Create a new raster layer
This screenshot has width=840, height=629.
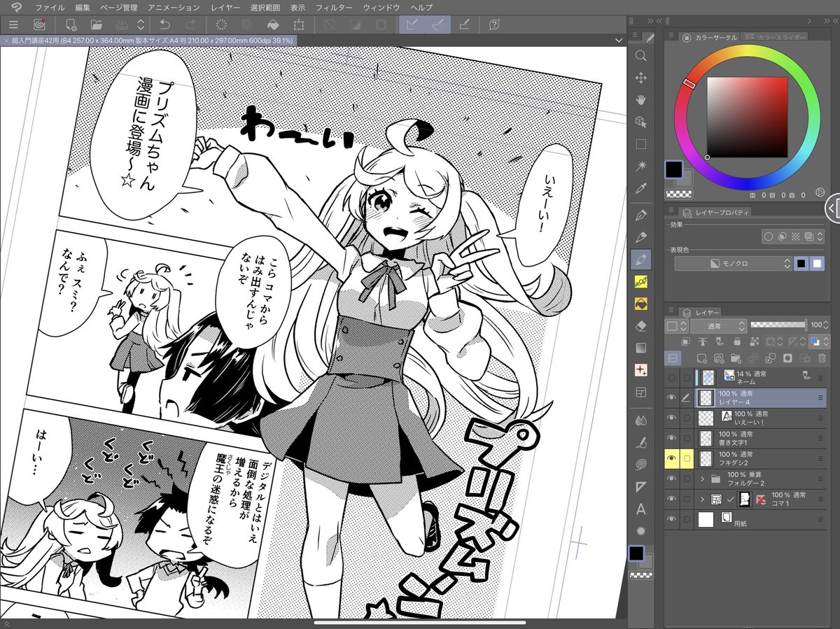[x=702, y=359]
